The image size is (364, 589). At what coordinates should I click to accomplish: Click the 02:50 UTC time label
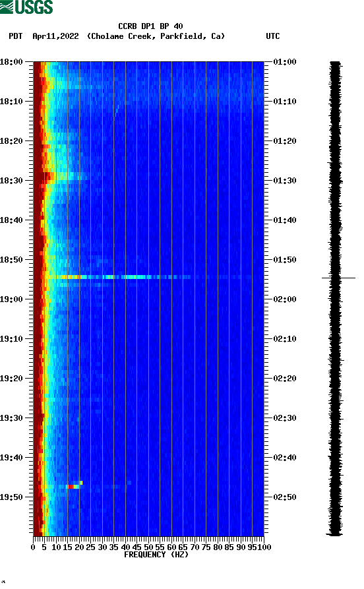coord(285,497)
